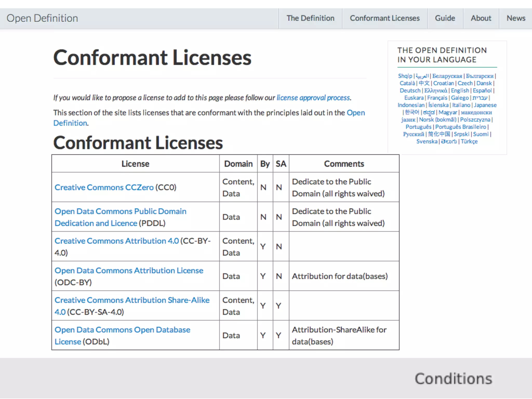Follow the license approval process link
Viewport: 532px width, 399px height.
(313, 98)
